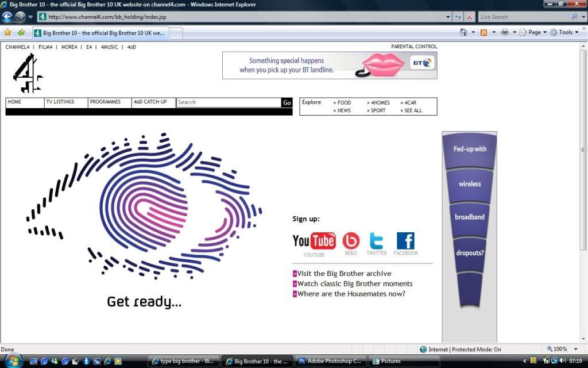588x368 pixels.
Task: Click the Add to Favorites icon
Action: tap(21, 33)
